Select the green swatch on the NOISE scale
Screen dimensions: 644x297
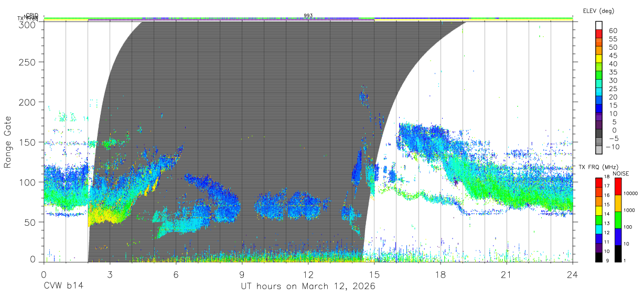click(618, 219)
